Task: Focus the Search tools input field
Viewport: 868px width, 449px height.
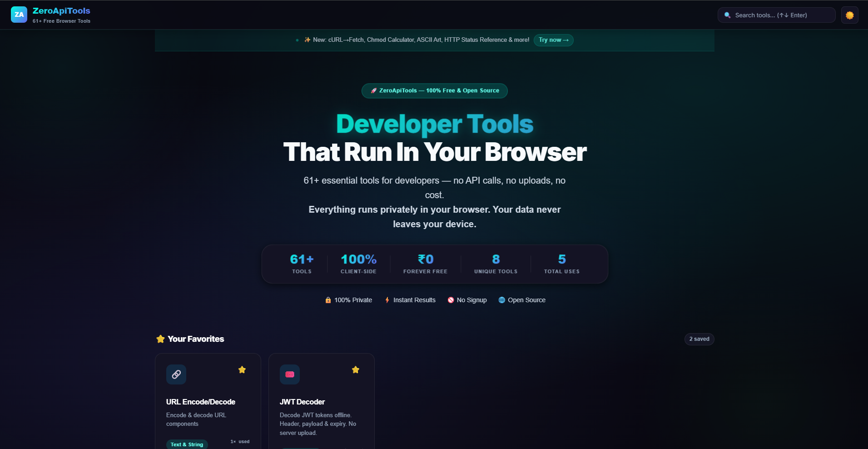Action: coord(776,15)
